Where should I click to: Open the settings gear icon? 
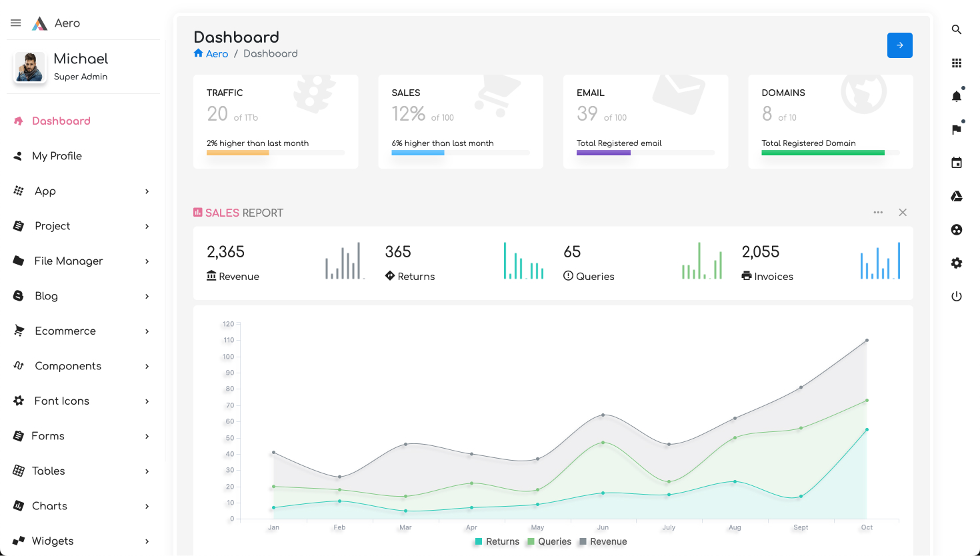[957, 263]
